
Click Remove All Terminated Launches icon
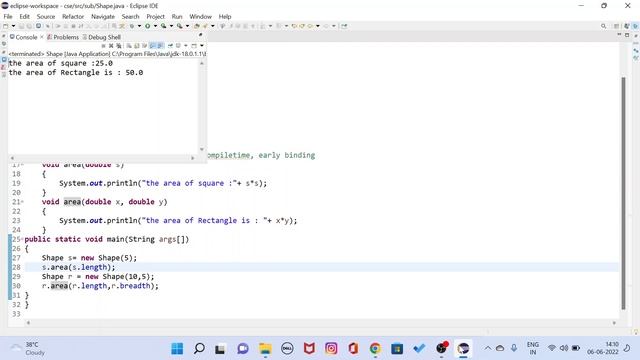(x=118, y=45)
